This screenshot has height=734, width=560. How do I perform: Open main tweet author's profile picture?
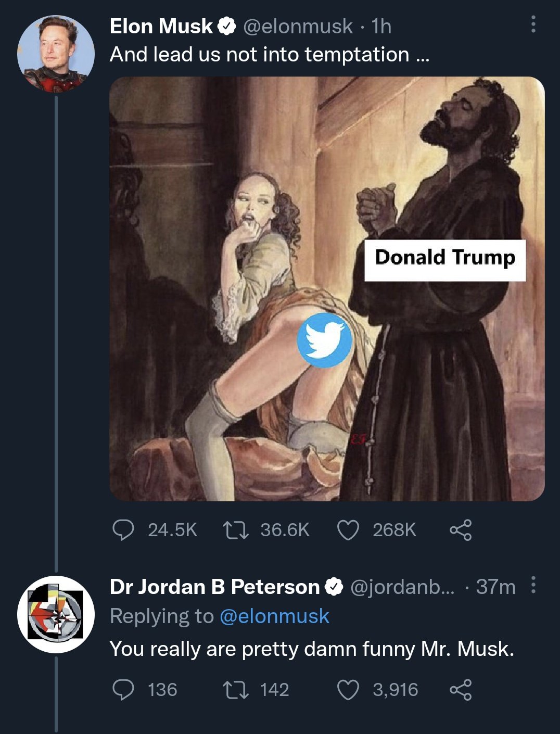(x=56, y=54)
